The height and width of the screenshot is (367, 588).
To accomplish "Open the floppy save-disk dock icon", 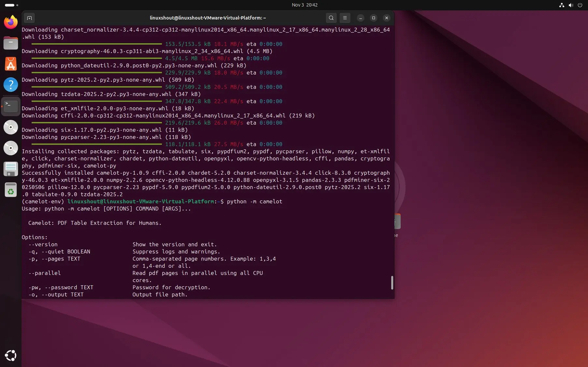I will pos(11,169).
